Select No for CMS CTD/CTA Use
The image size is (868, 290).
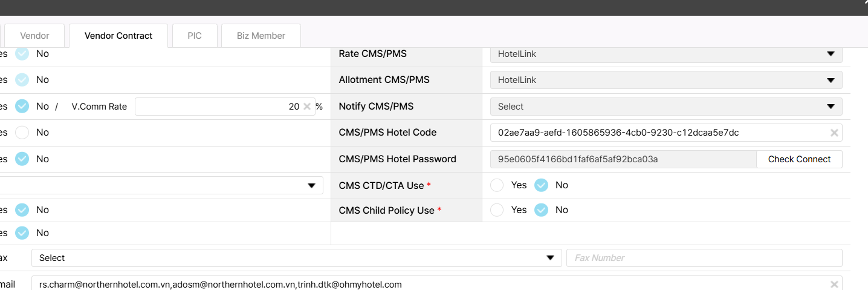(542, 185)
